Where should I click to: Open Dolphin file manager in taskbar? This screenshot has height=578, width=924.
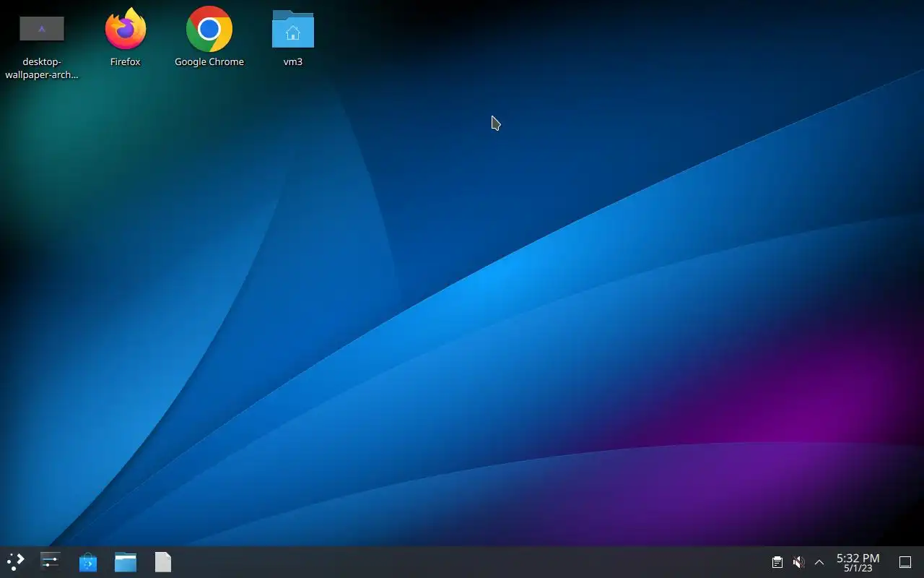(126, 562)
